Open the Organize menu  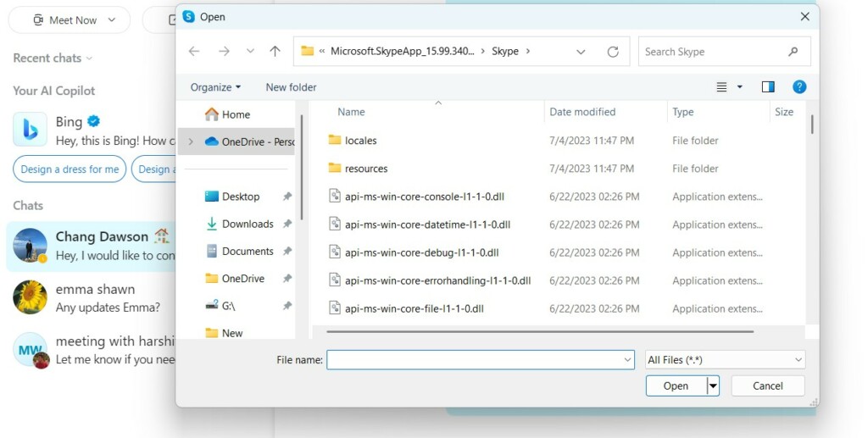tap(215, 87)
